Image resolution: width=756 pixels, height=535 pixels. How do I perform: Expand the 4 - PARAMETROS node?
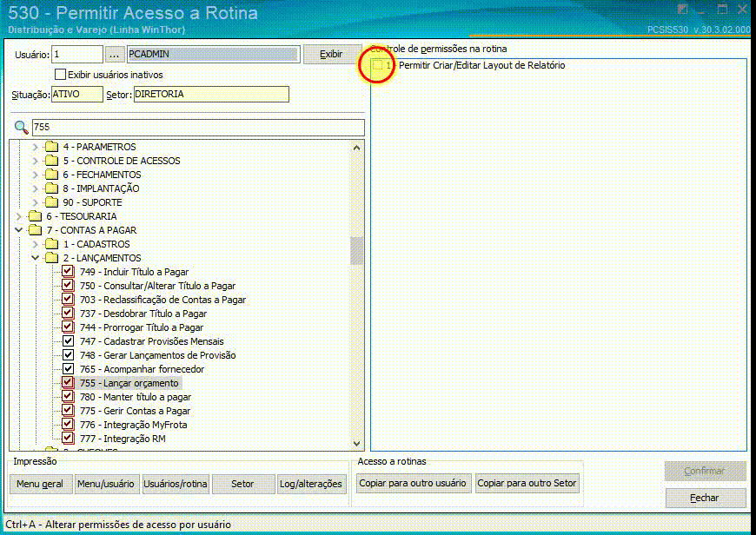pos(36,147)
